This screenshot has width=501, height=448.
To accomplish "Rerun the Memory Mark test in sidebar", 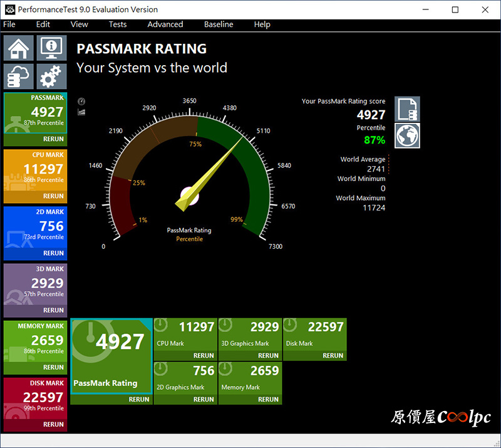I will [53, 367].
